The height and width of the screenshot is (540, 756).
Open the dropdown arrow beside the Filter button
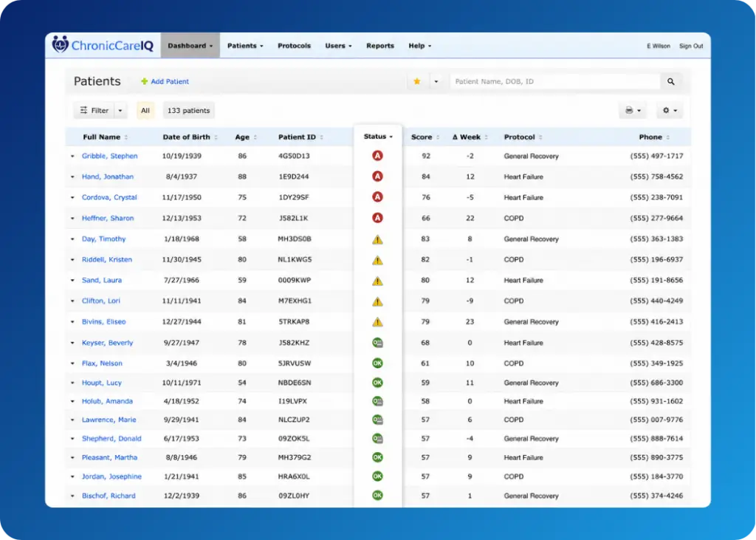(x=120, y=111)
